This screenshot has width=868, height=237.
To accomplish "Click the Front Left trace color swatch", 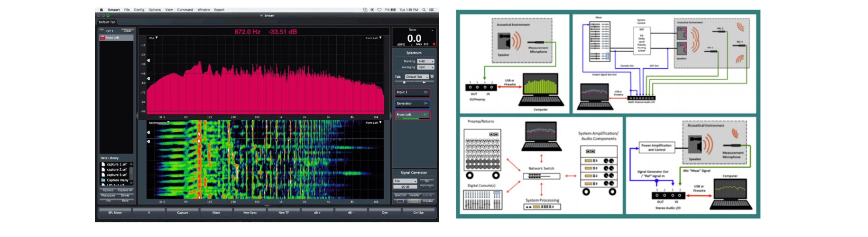I will [102, 37].
